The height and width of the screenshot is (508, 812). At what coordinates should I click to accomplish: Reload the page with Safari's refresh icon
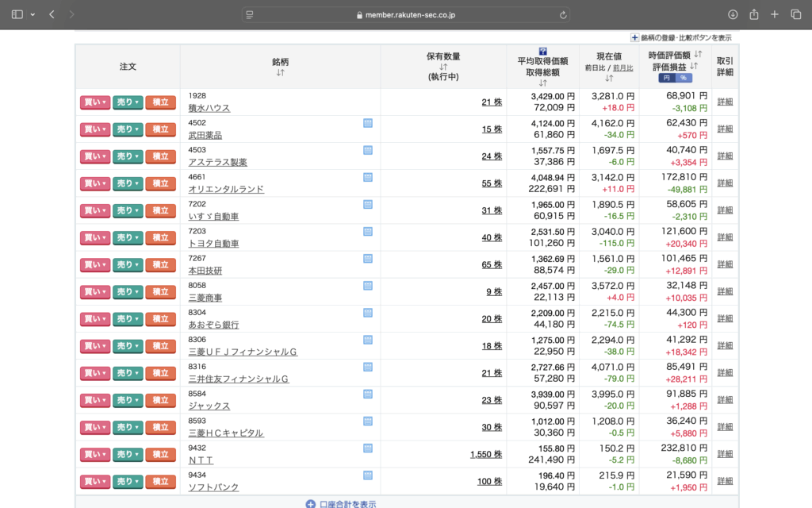point(563,14)
